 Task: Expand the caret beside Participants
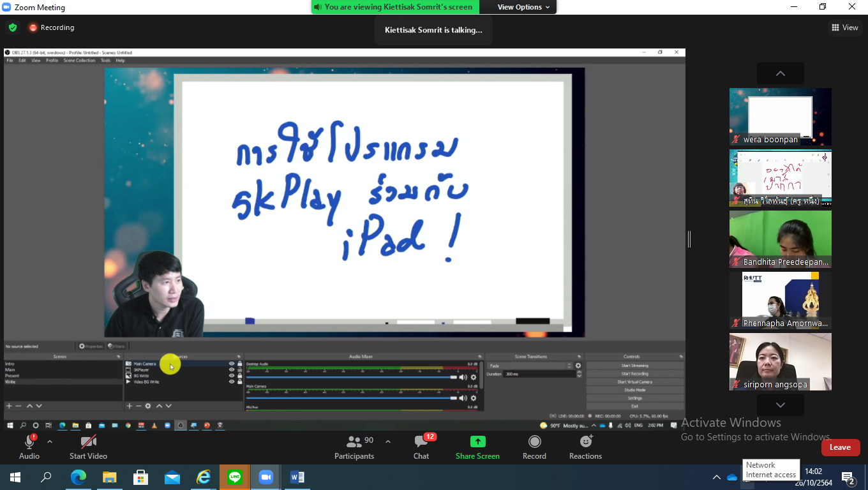(388, 442)
